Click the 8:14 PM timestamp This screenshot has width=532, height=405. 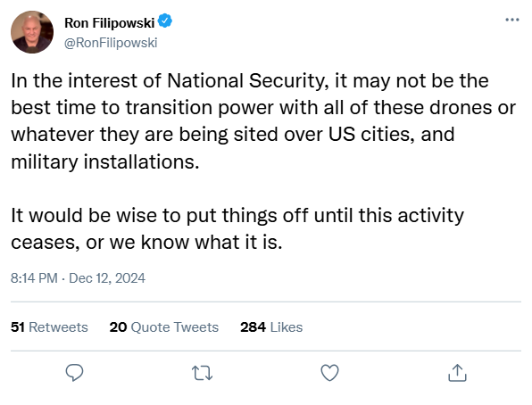(x=34, y=278)
